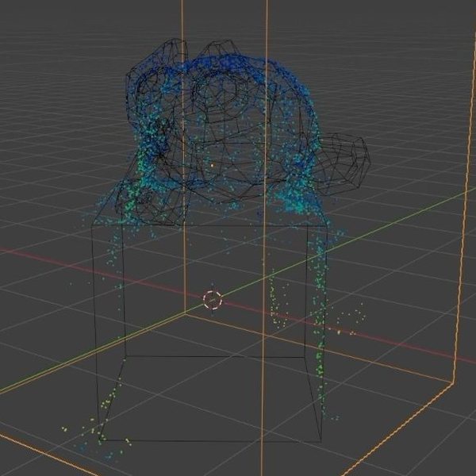Click the orange origin dot inside monkey
Image resolution: width=476 pixels, height=476 pixels.
tap(212, 166)
